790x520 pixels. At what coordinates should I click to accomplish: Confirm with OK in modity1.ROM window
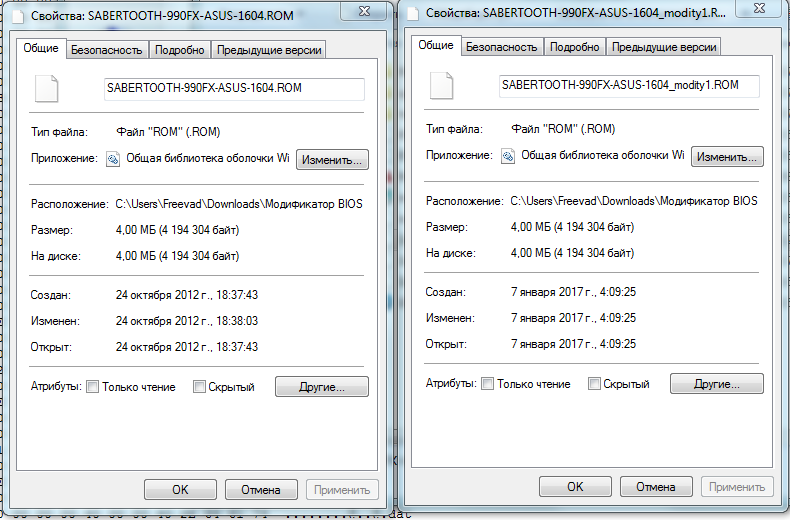(575, 487)
